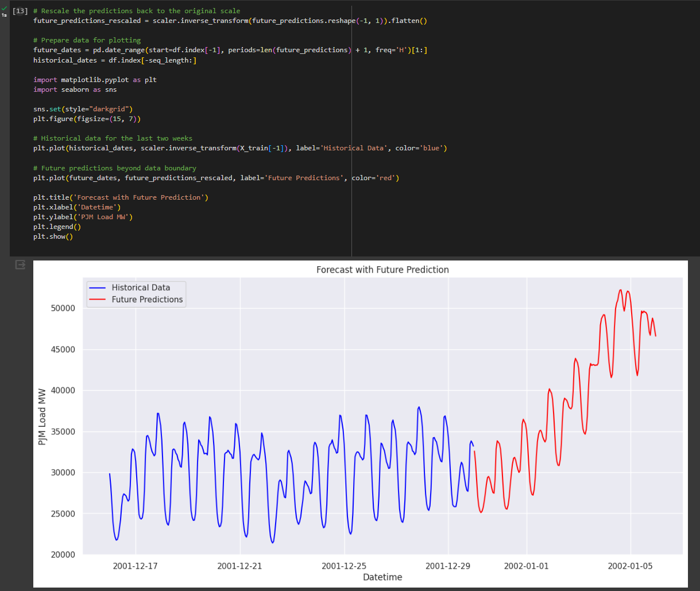700x591 pixels.
Task: Click the 'plt.legend()' code line
Action: coord(57,227)
